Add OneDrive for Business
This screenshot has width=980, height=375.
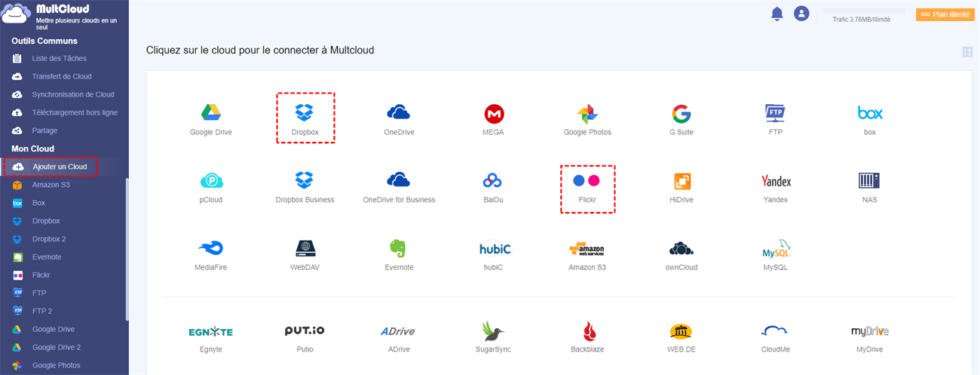(399, 181)
